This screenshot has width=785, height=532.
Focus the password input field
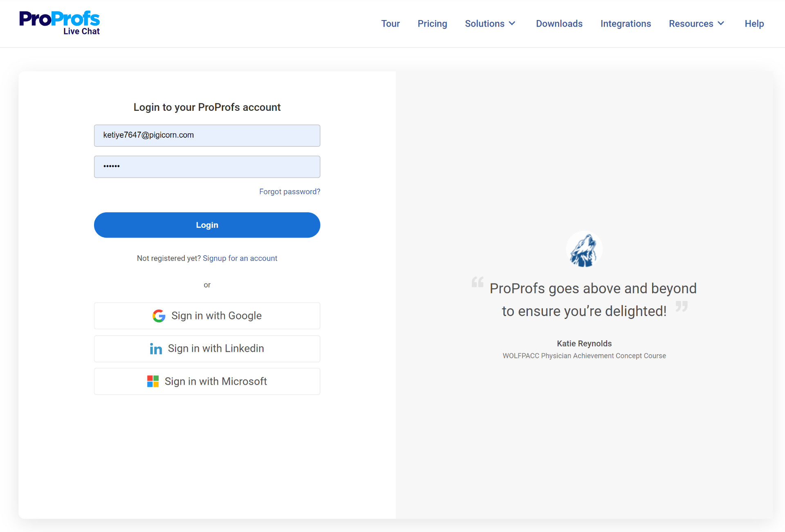click(x=207, y=166)
